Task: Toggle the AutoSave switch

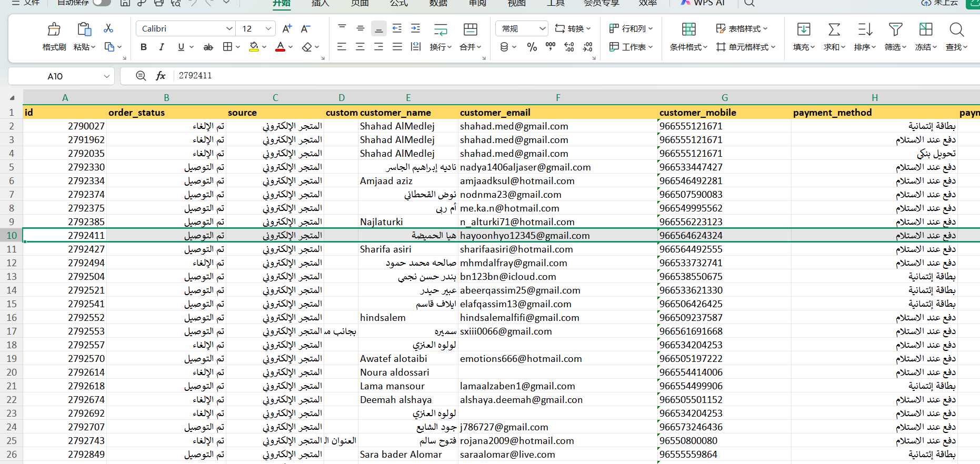Action: click(101, 2)
